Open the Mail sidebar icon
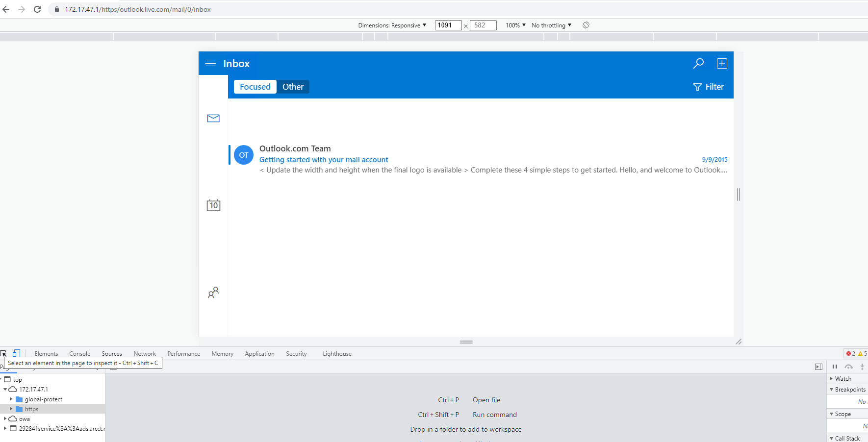Viewport: 868px width, 442px height. (x=213, y=118)
